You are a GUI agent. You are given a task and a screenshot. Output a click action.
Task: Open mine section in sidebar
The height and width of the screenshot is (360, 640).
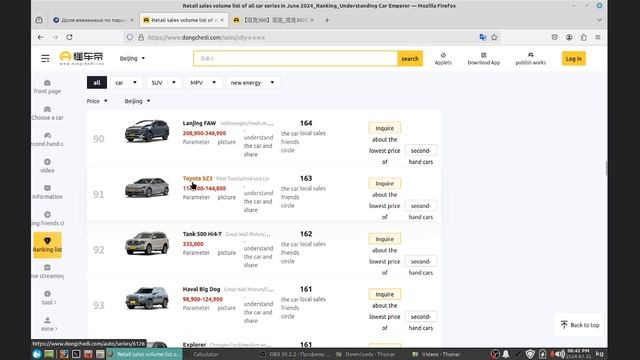click(x=48, y=324)
